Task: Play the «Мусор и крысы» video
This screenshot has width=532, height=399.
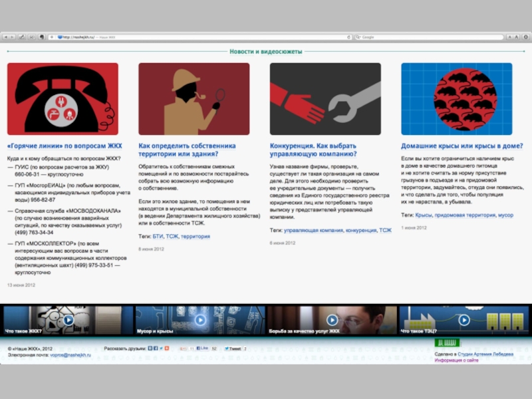Action: point(200,320)
